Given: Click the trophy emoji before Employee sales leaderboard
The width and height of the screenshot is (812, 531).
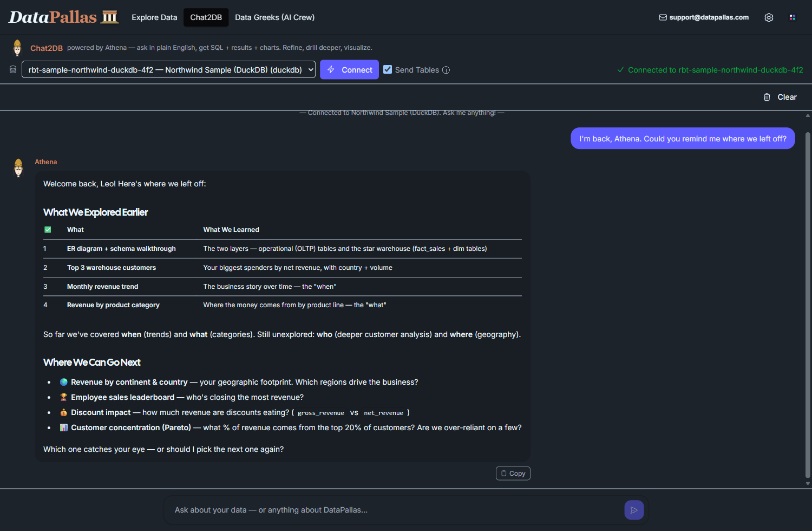Looking at the screenshot, I should point(64,397).
